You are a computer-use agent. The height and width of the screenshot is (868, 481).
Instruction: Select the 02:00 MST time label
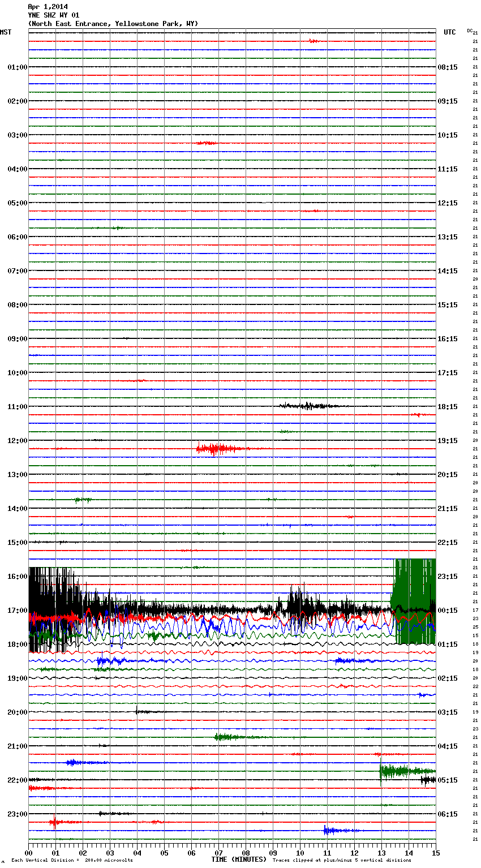pyautogui.click(x=18, y=101)
